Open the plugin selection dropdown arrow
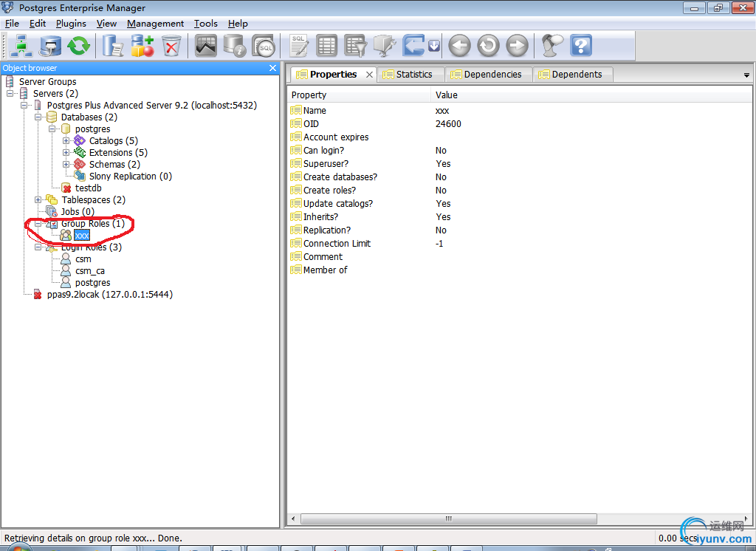The image size is (756, 551). point(434,46)
